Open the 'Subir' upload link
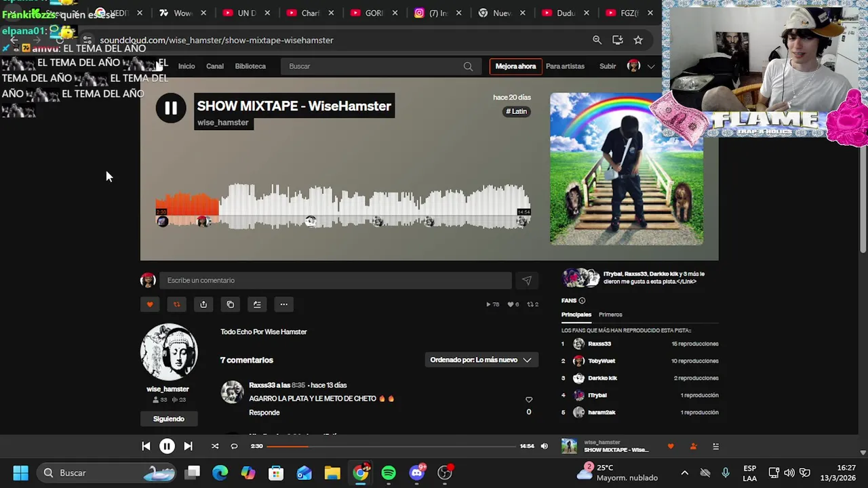Viewport: 868px width, 488px height. (608, 66)
